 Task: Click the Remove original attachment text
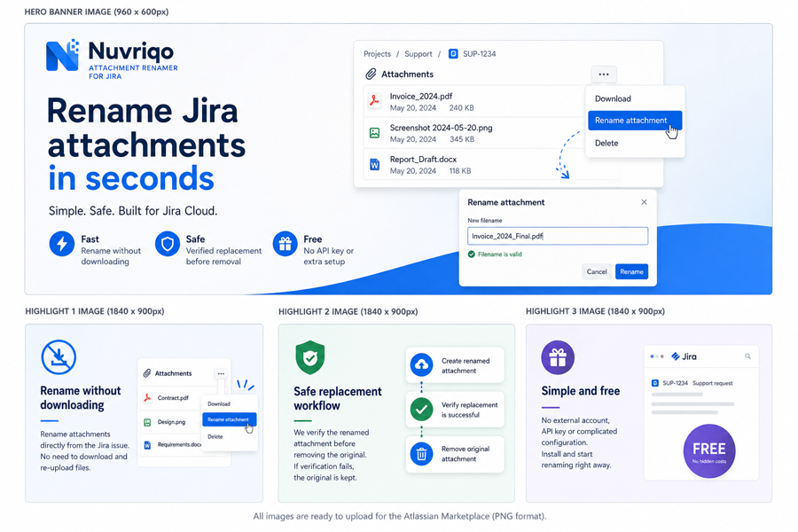(465, 454)
